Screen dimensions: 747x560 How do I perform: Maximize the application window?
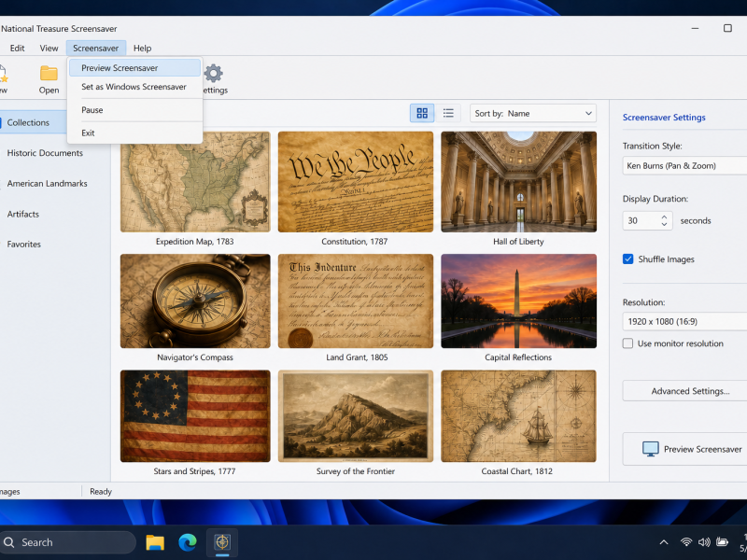[727, 29]
